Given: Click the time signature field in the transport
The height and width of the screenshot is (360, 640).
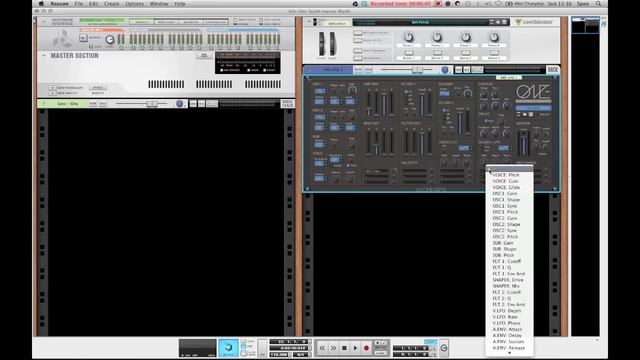Looking at the screenshot, I should pyautogui.click(x=300, y=355).
